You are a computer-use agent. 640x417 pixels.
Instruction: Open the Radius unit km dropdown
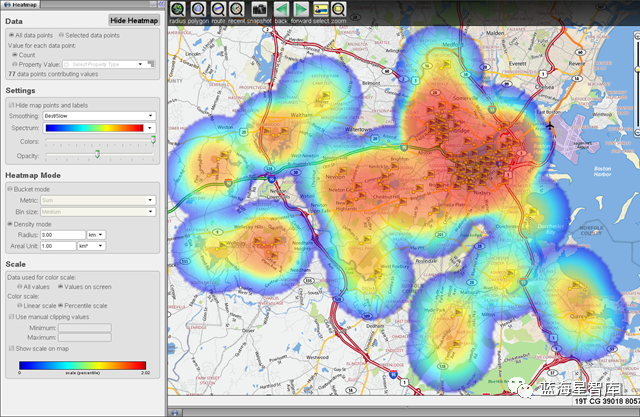pyautogui.click(x=96, y=235)
